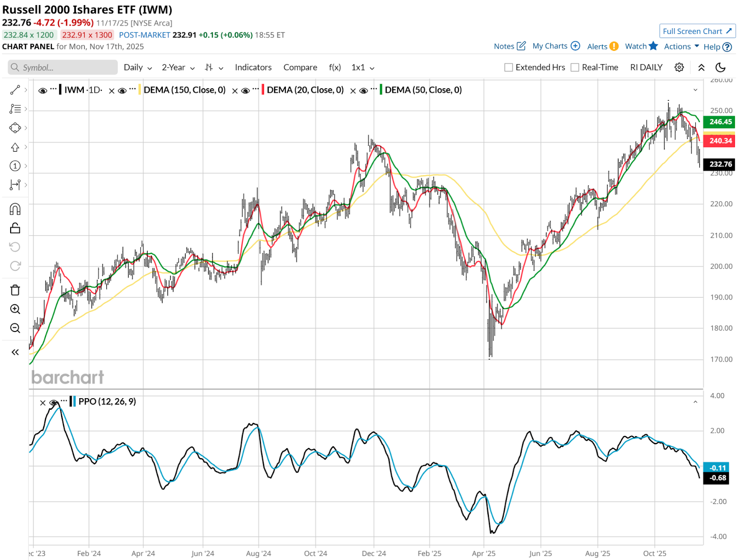Open the Fibonacci lines tool

[15, 109]
